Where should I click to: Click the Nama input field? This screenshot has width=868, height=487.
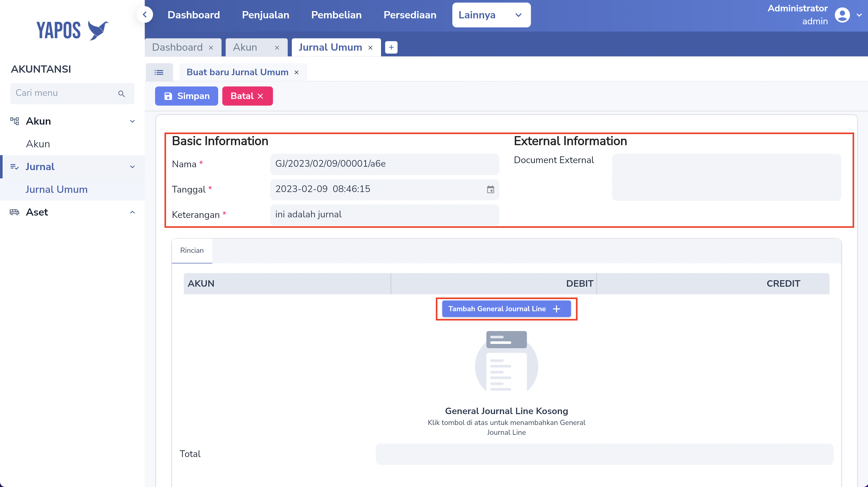[x=384, y=164]
